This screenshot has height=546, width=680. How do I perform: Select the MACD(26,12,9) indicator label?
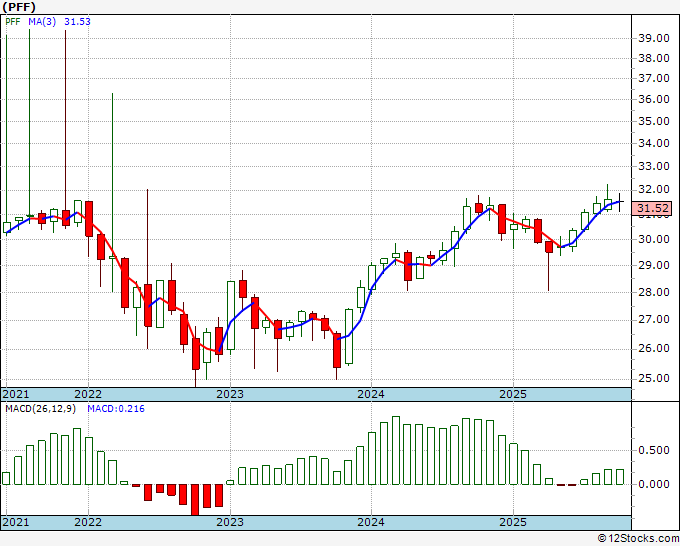(x=40, y=409)
